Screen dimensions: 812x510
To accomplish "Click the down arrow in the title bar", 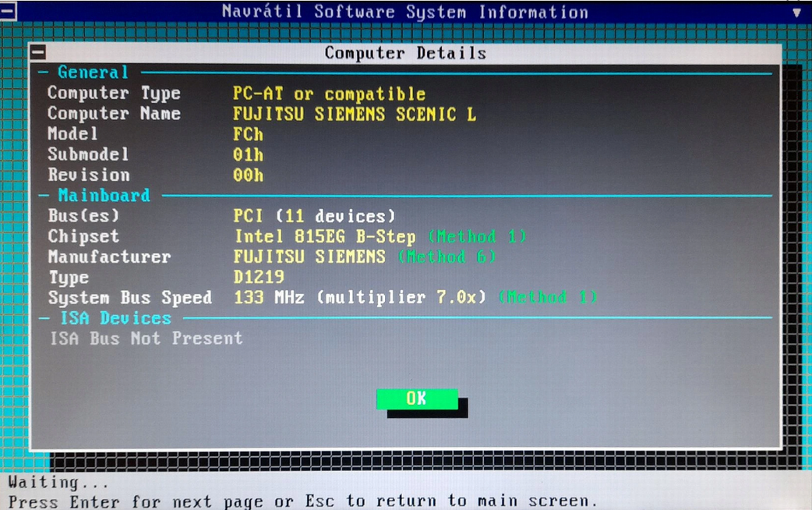I will 796,12.
